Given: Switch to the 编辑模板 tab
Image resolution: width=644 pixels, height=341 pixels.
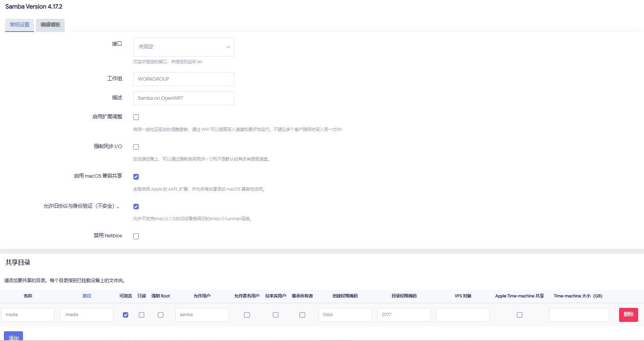Looking at the screenshot, I should (50, 25).
